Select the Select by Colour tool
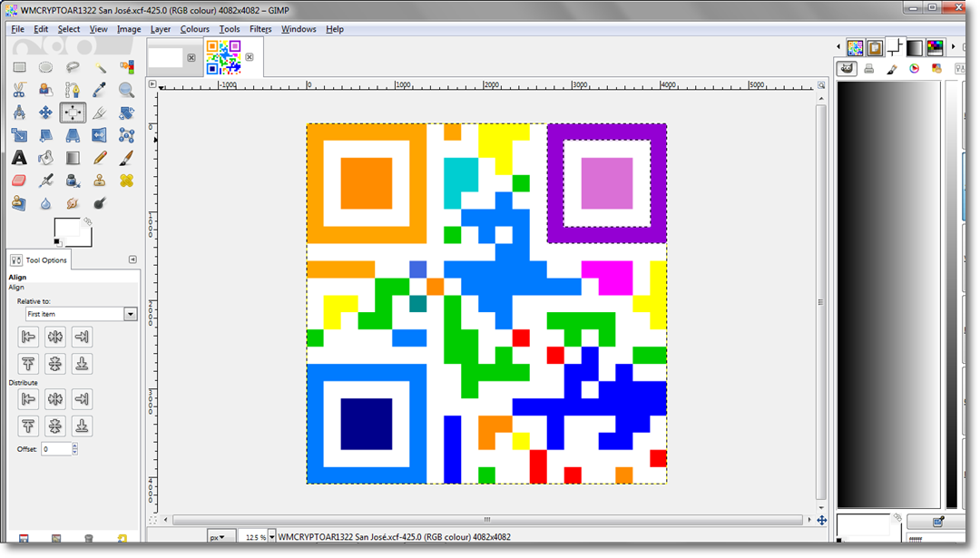Viewport: 980px width, 558px height. click(126, 67)
